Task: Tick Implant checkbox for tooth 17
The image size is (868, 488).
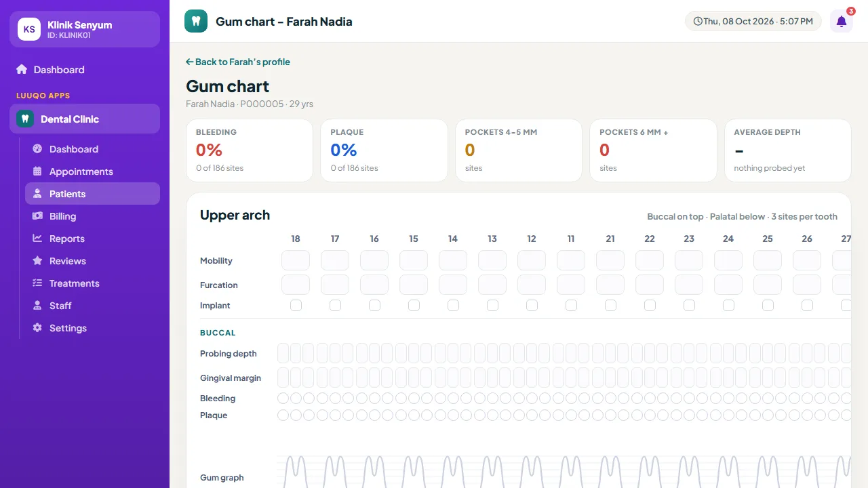Action: [335, 306]
